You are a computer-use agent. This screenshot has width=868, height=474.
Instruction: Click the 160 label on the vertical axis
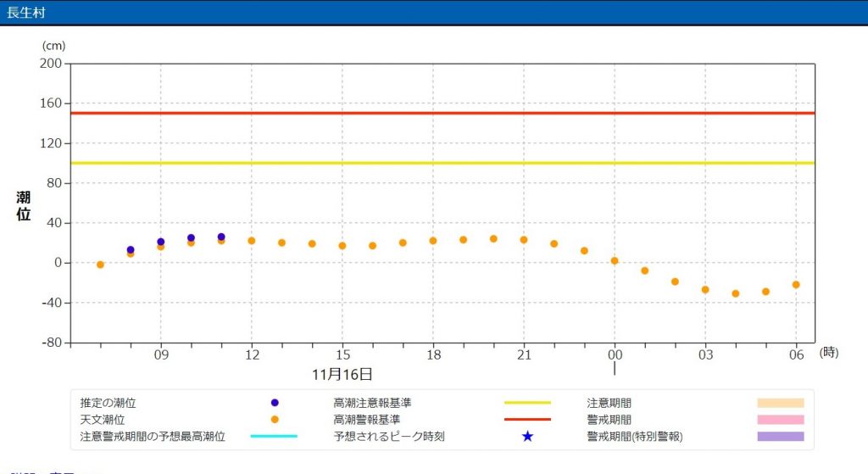pyautogui.click(x=50, y=103)
